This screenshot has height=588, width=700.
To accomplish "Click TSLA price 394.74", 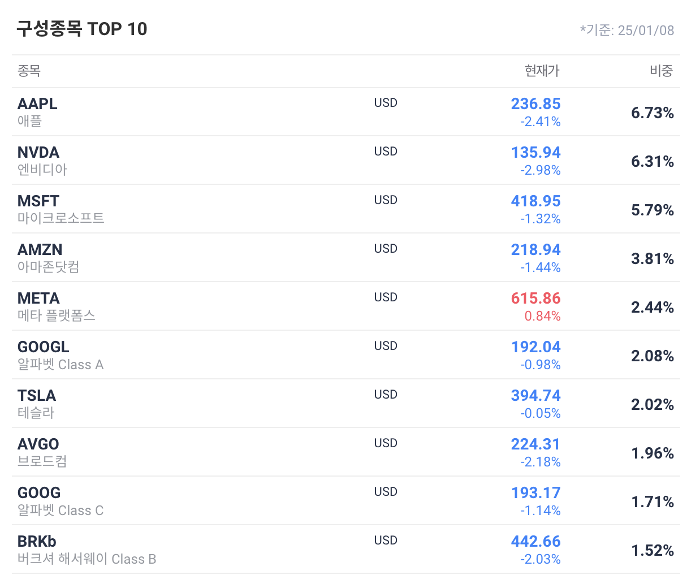I will coord(535,395).
